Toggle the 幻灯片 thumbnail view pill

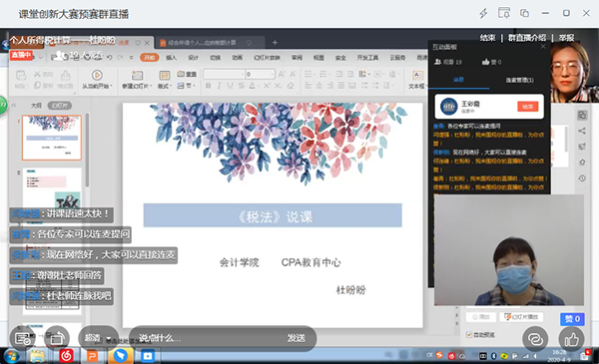point(60,106)
